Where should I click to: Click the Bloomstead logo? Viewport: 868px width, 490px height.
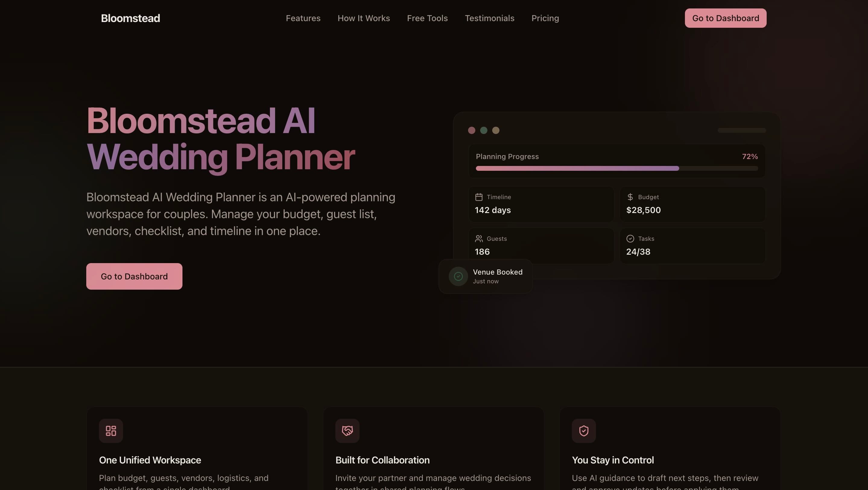point(130,18)
